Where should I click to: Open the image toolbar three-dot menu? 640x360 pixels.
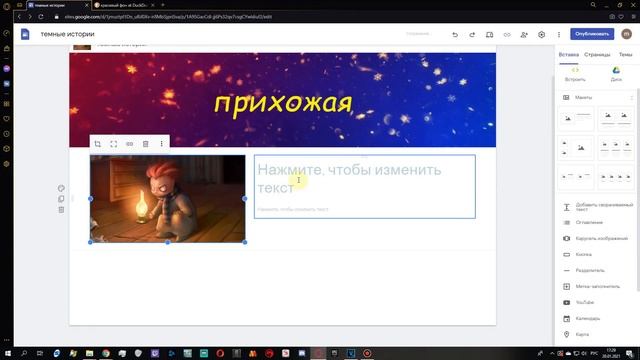(162, 144)
